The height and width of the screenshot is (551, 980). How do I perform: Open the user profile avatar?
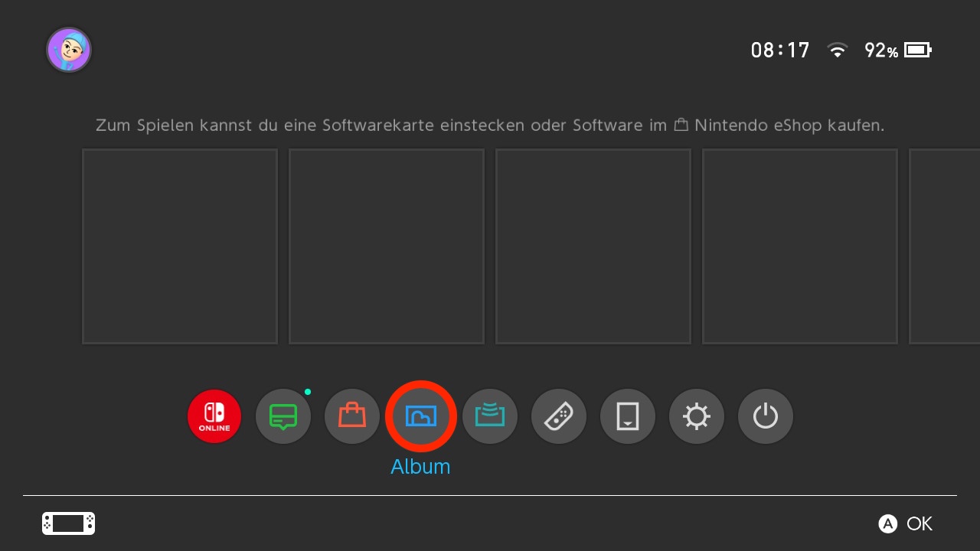click(69, 51)
